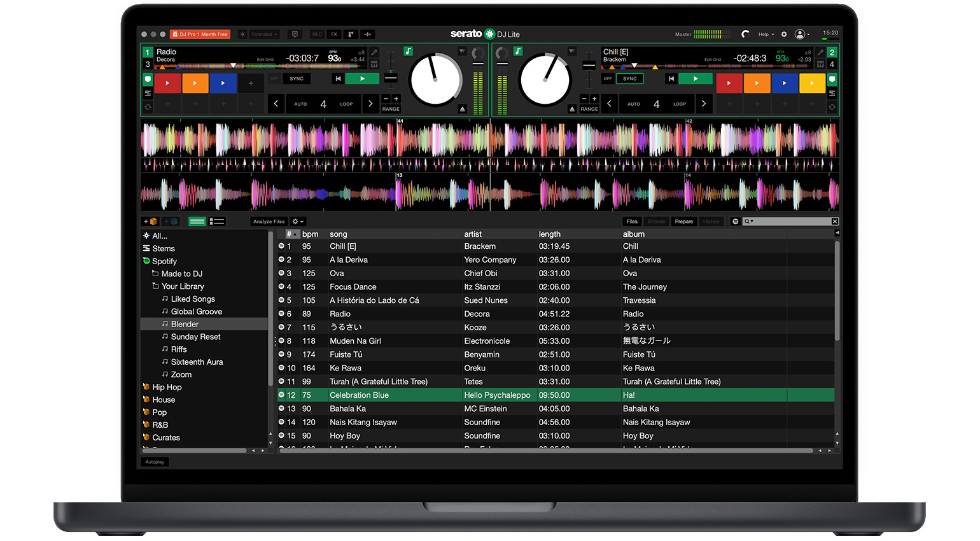Viewport: 980px width, 541px height.
Task: Click the DJ Pro 1 Month Free button
Action: pos(200,34)
